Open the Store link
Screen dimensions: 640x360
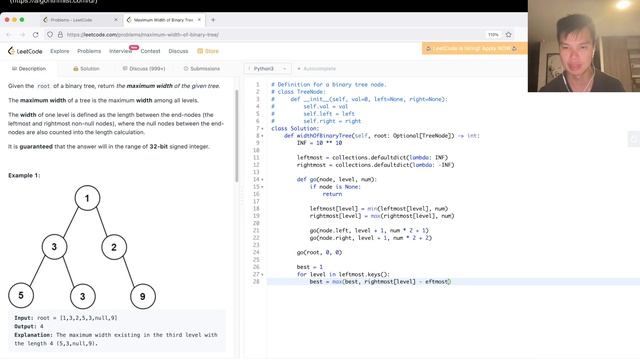point(208,51)
